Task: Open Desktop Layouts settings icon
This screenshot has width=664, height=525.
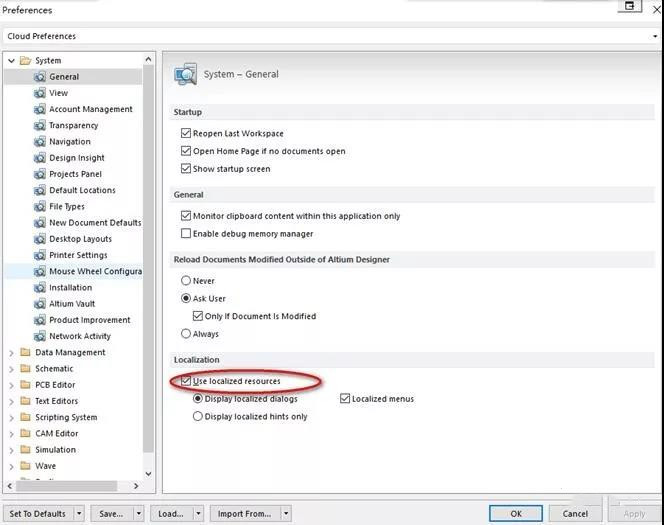Action: pos(39,239)
